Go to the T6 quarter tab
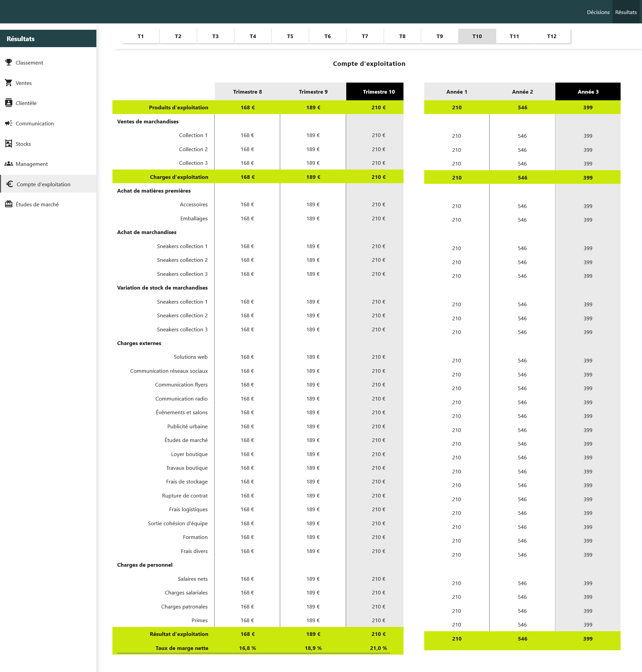The image size is (642, 672). pyautogui.click(x=328, y=36)
